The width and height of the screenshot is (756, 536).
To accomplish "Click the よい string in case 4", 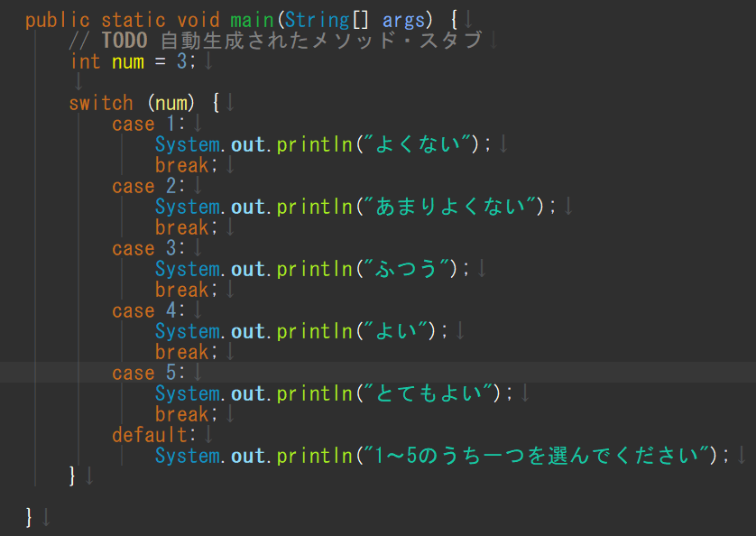I will 396,331.
